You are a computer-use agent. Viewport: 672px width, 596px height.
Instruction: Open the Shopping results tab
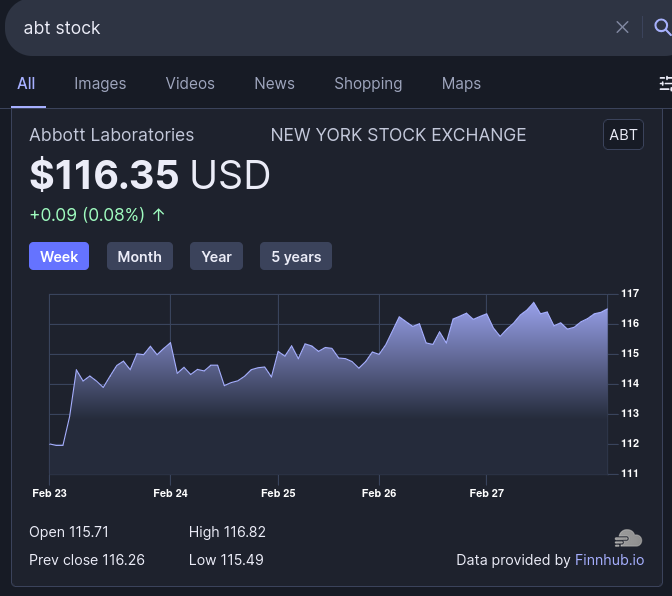(x=368, y=84)
